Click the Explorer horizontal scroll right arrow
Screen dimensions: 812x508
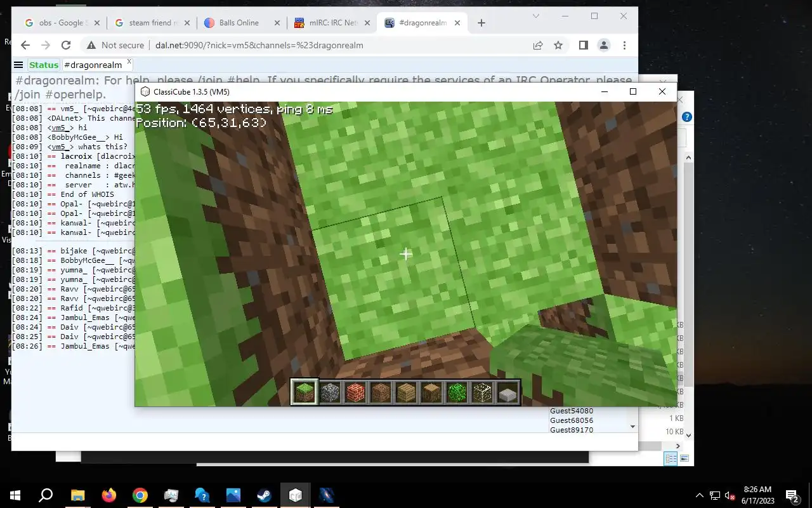[x=678, y=446]
